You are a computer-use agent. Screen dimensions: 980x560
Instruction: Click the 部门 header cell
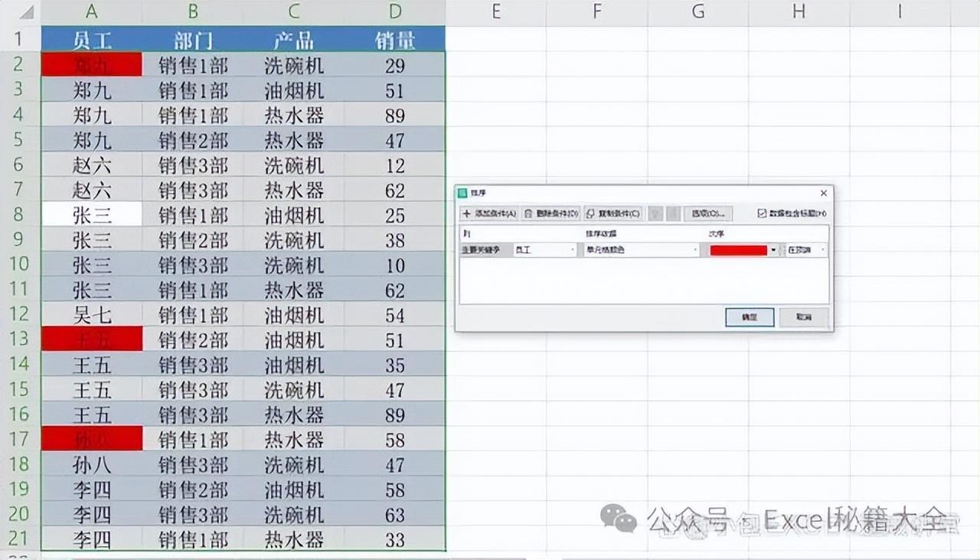(x=192, y=39)
